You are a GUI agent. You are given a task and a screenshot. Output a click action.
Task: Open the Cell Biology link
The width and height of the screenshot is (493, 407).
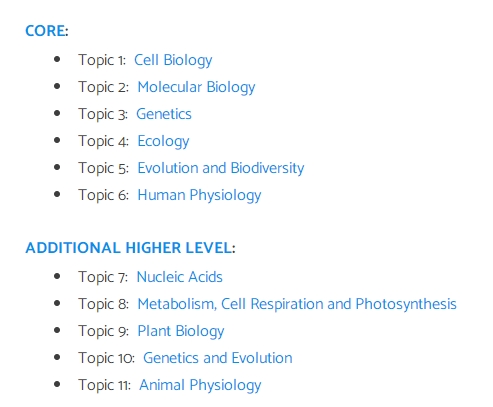(x=173, y=60)
